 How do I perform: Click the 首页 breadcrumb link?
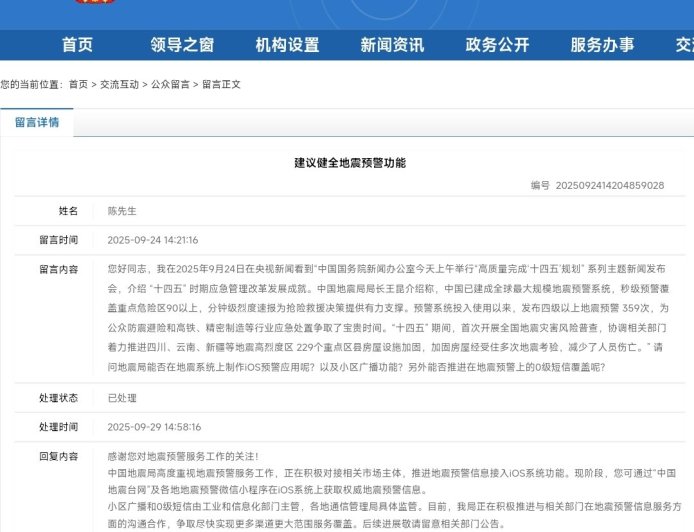point(77,85)
